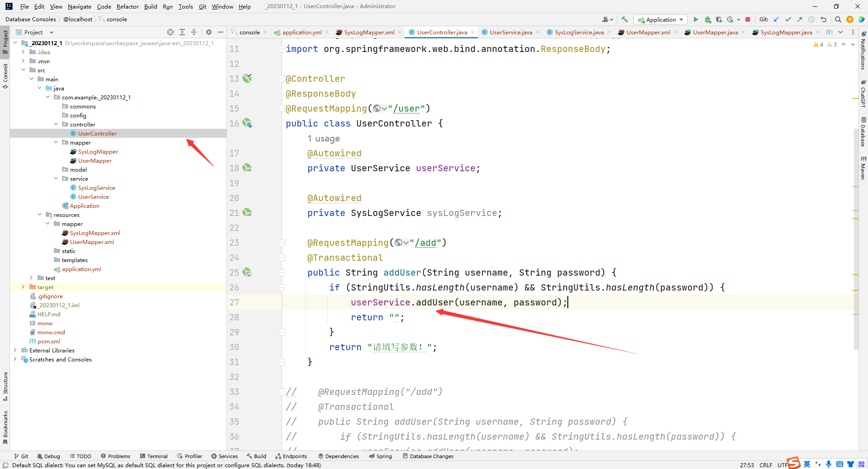Close the UserController.java tab
This screenshot has height=469, width=868.
point(472,32)
